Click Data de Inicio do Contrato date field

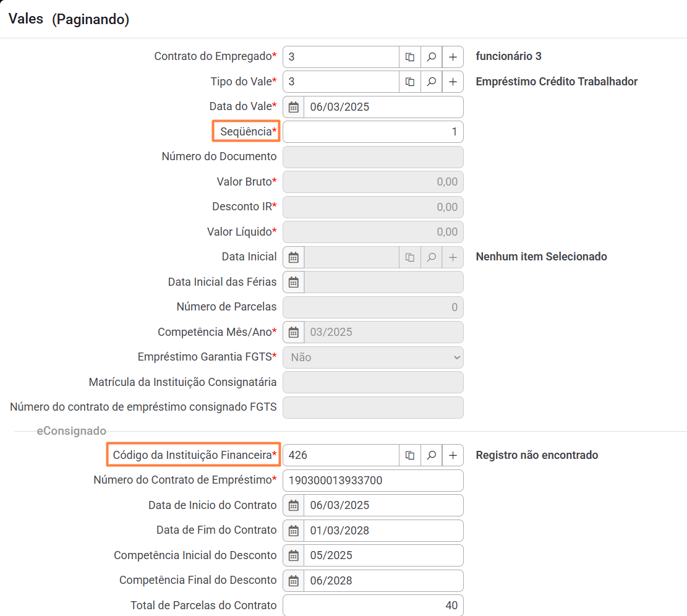click(383, 505)
